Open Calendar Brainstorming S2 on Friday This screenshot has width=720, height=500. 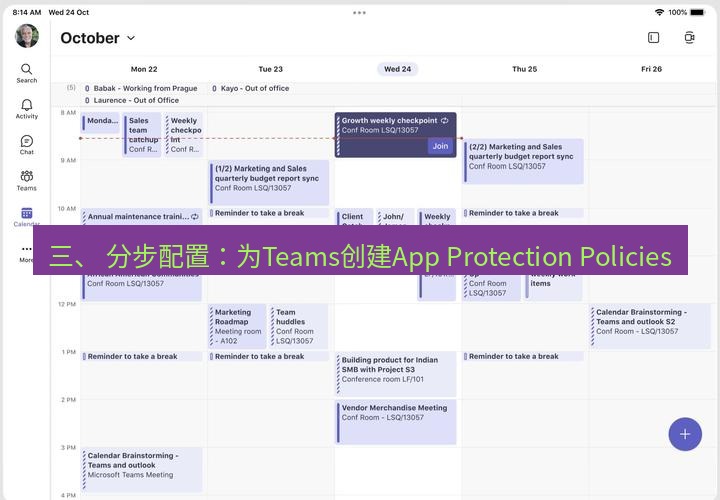point(650,326)
